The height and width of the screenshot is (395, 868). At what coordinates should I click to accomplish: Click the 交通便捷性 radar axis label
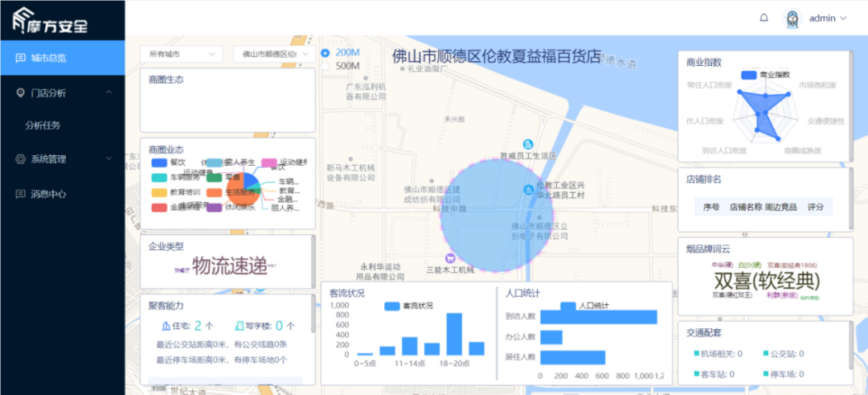825,120
